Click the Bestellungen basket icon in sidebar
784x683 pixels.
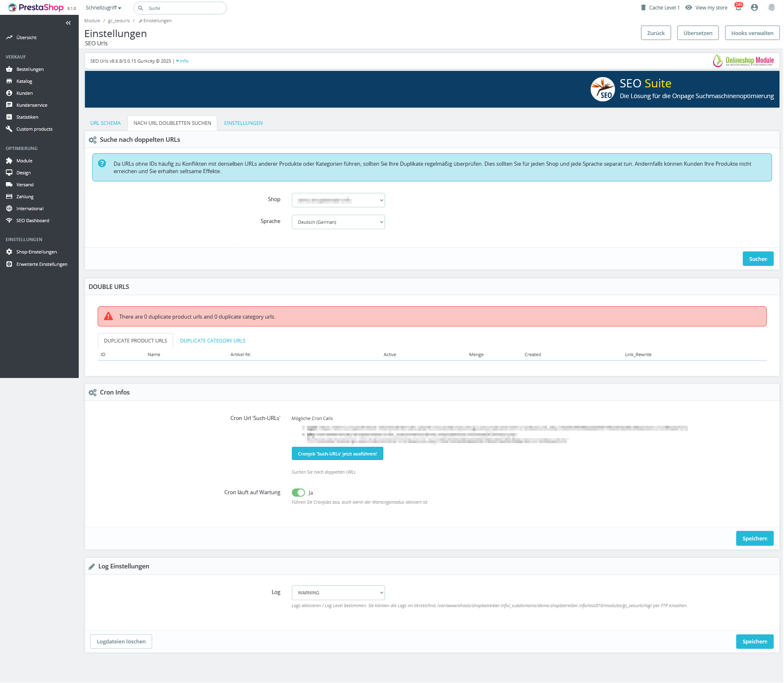pyautogui.click(x=9, y=69)
